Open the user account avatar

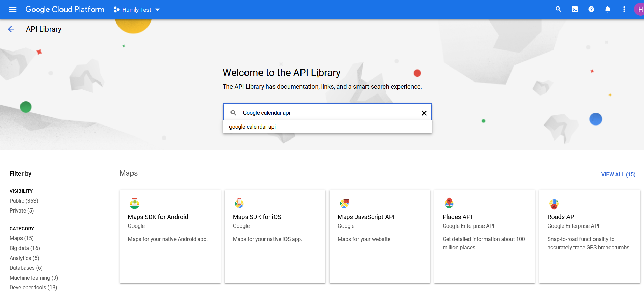[639, 10]
